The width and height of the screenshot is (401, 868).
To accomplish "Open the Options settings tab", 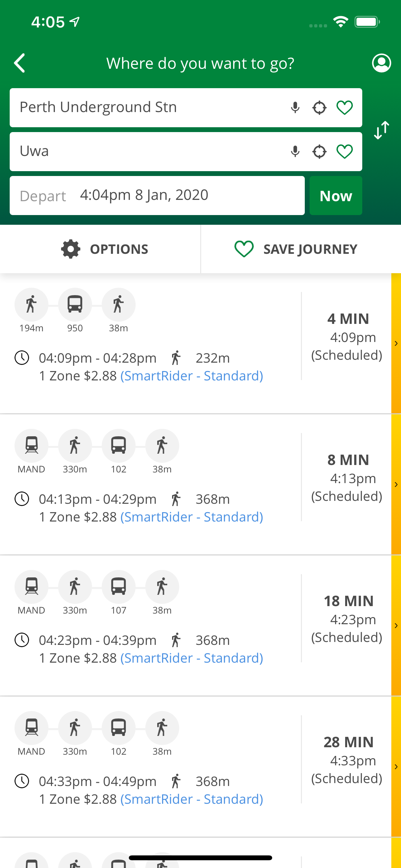I will coord(105,249).
